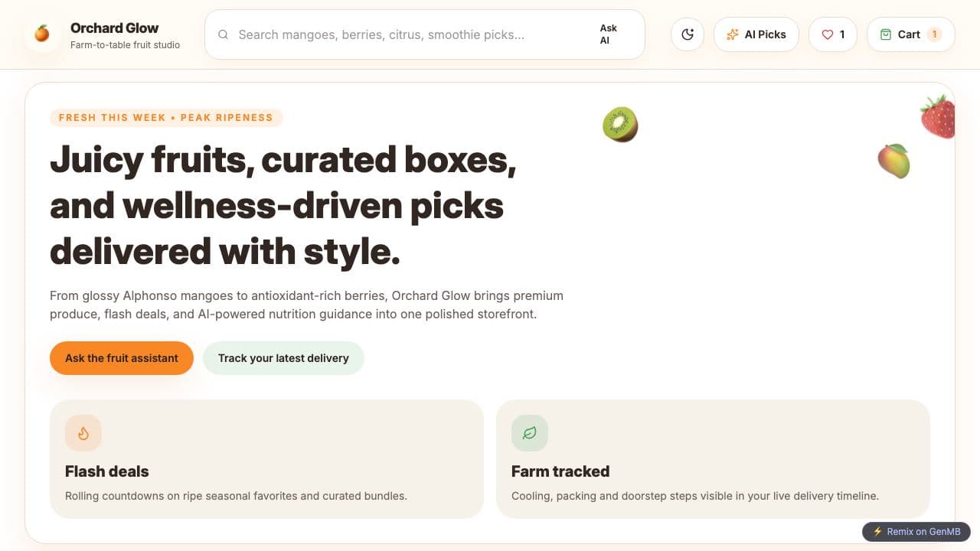Open the Cart bag icon
This screenshot has width=980, height=551.
click(x=886, y=34)
